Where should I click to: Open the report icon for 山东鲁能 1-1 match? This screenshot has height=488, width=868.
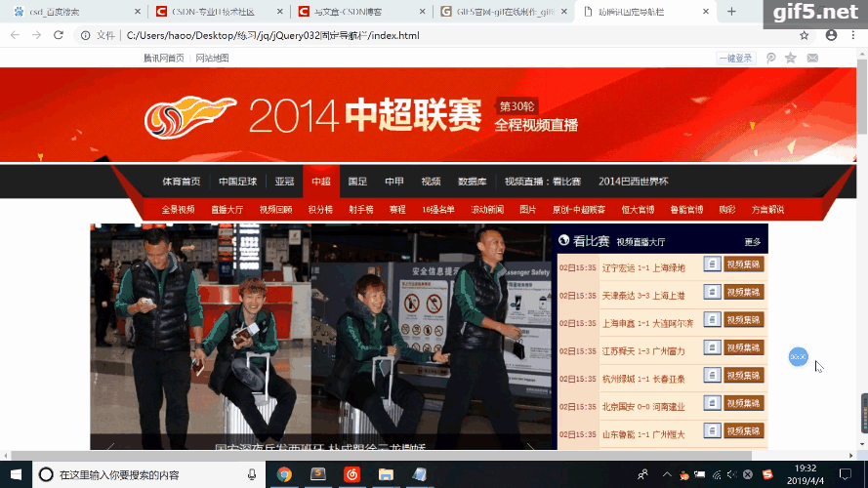[x=712, y=430]
